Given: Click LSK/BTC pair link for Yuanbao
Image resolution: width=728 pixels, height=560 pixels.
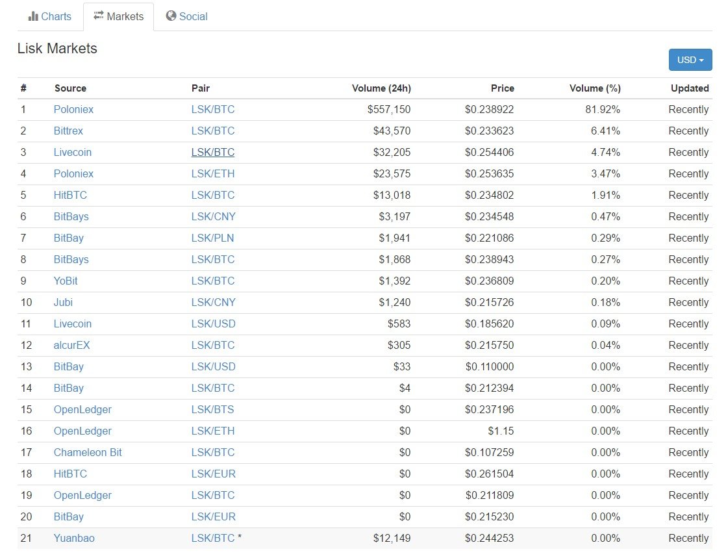Looking at the screenshot, I should 213,538.
